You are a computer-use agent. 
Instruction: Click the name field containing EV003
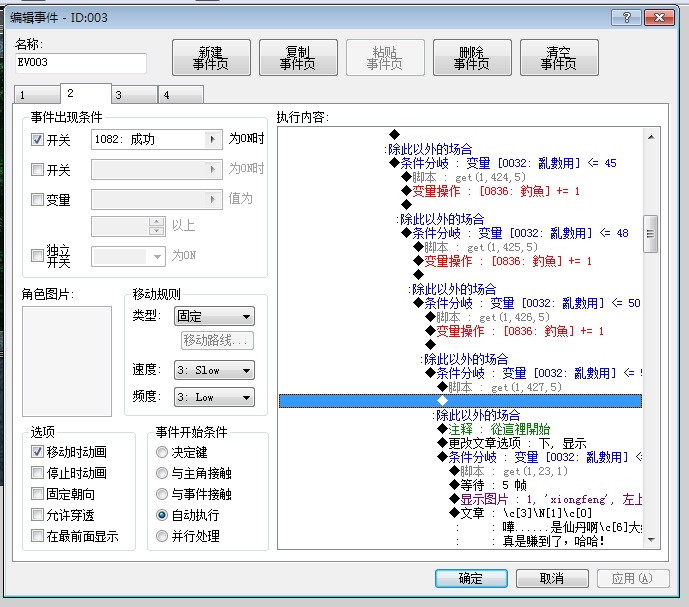(x=80, y=63)
